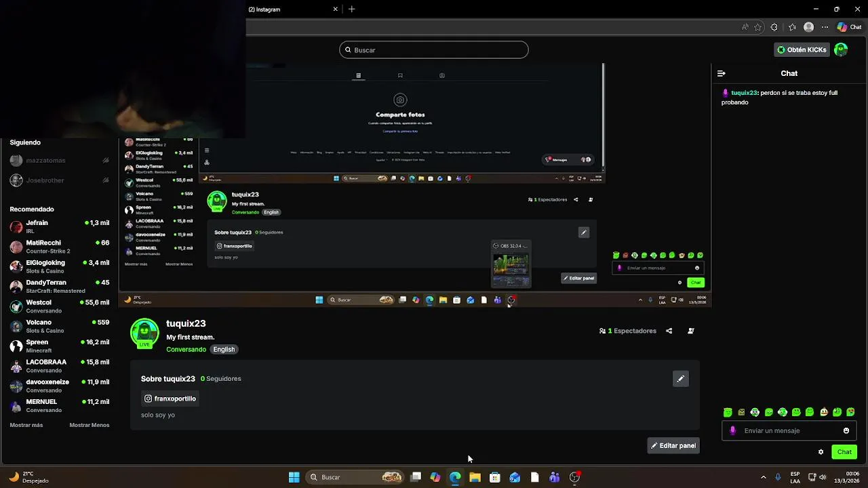Add page to favorites star
Image resolution: width=868 pixels, height=488 pixels.
click(757, 27)
